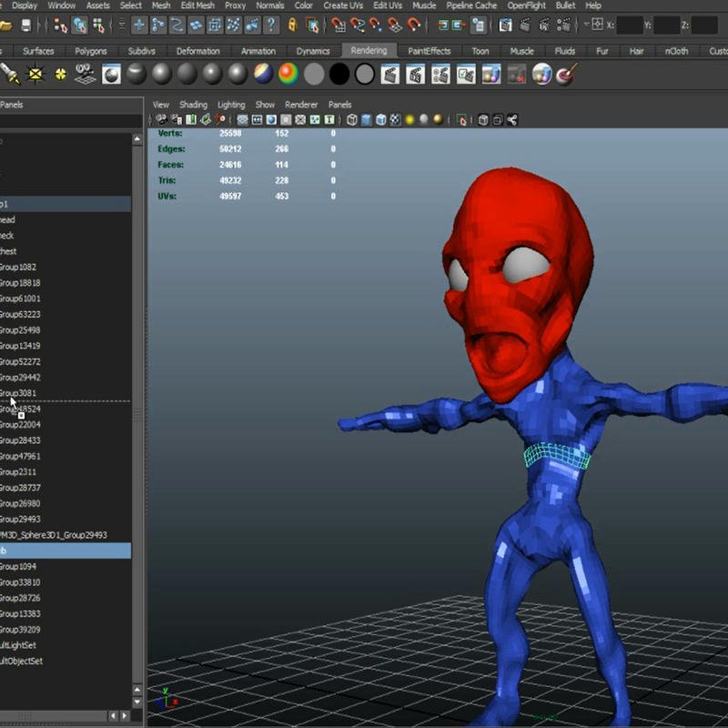Switch to select by component type mode
Viewport: 728px width, 728px height.
click(98, 25)
